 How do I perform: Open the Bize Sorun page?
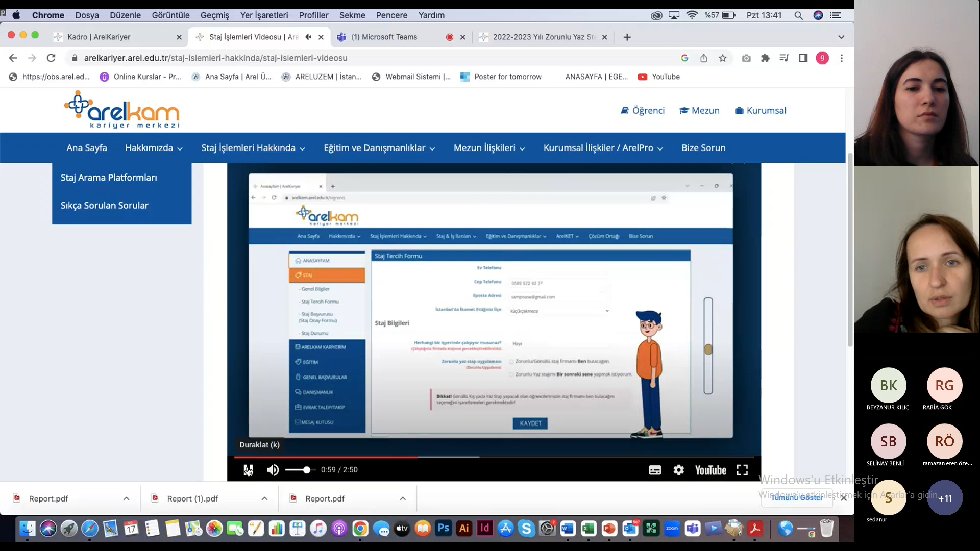coord(703,148)
